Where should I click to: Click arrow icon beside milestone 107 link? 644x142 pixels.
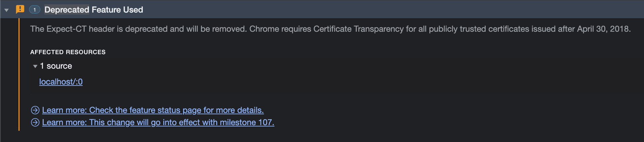[x=35, y=123]
